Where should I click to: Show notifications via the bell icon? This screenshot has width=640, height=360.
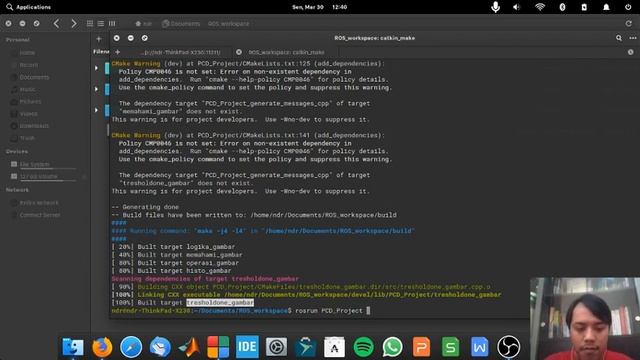pos(606,7)
